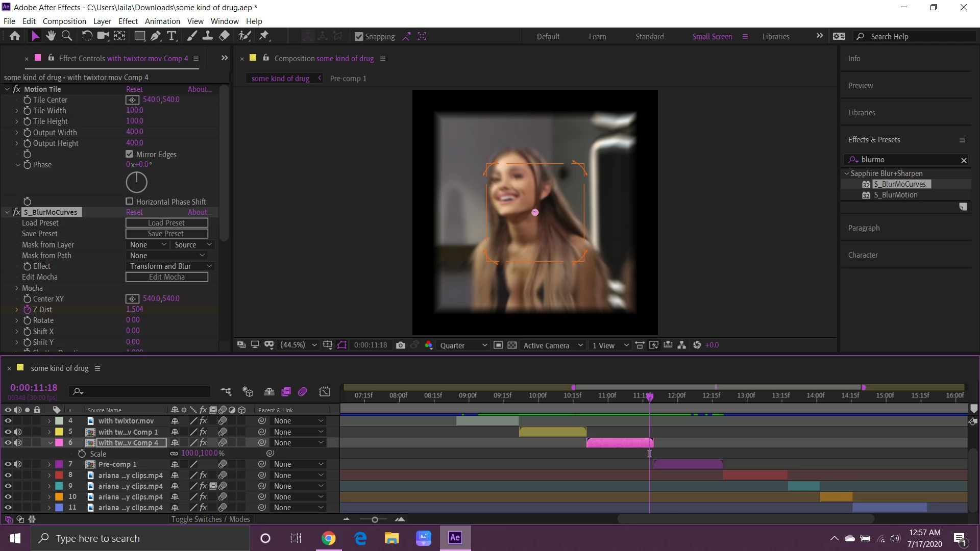Select the Pen tool
The image size is (980, 551).
156,36
